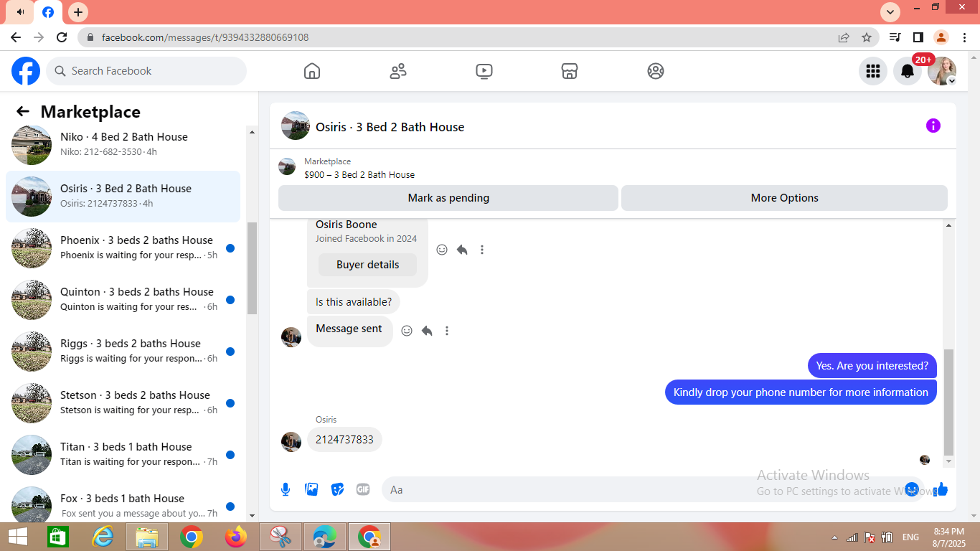Open the Video icon in top navigation
This screenshot has width=980, height=551.
click(484, 71)
